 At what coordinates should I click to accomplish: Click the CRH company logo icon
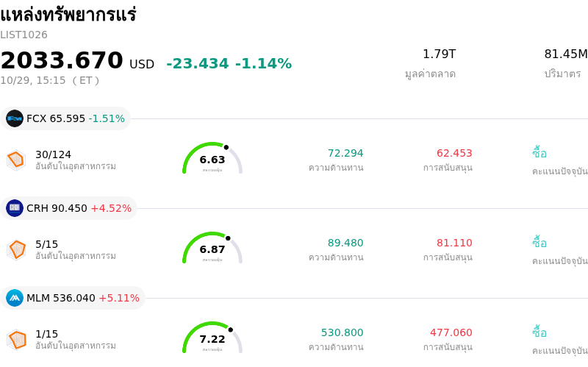[x=15, y=208]
